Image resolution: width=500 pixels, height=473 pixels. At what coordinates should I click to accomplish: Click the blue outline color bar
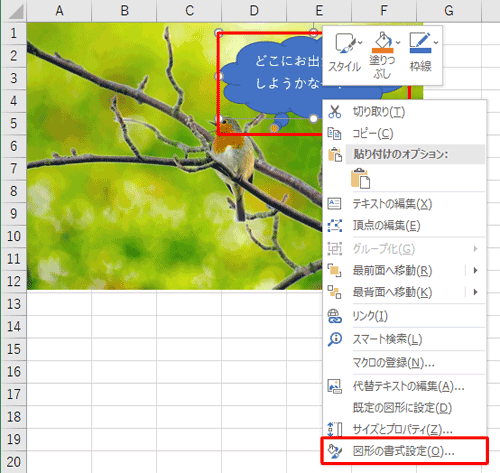coord(420,51)
